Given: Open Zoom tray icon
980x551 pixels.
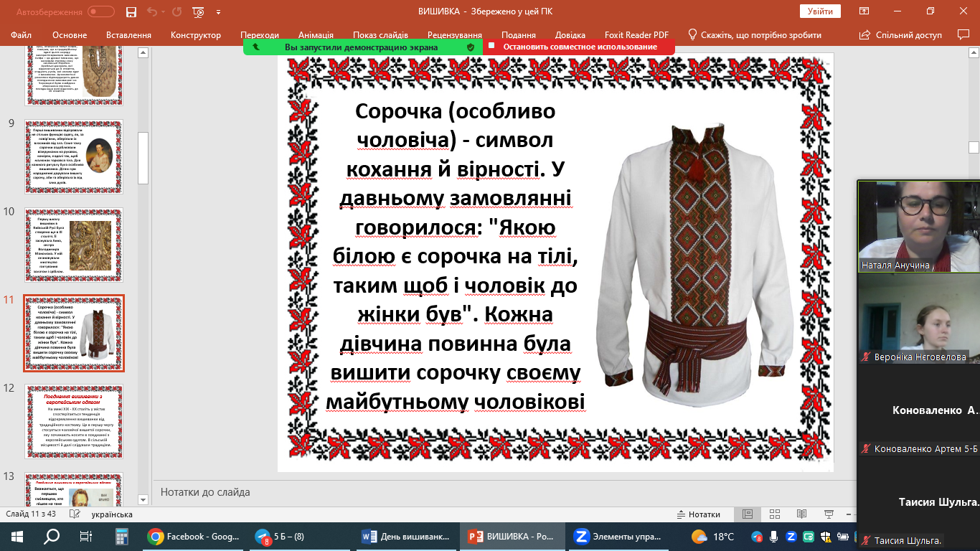Looking at the screenshot, I should coord(791,537).
